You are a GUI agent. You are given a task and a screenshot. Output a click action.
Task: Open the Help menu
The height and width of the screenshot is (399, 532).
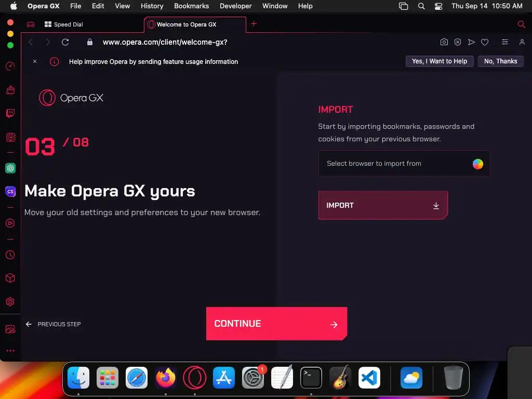point(305,6)
